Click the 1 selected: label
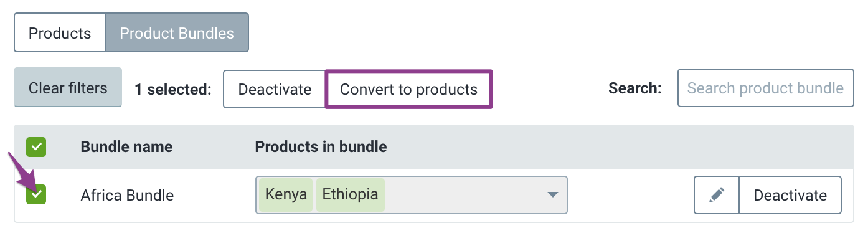 [173, 89]
